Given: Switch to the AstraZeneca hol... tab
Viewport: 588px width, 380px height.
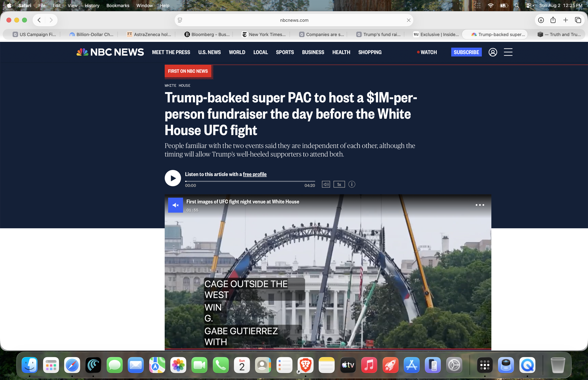Looking at the screenshot, I should [x=149, y=35].
